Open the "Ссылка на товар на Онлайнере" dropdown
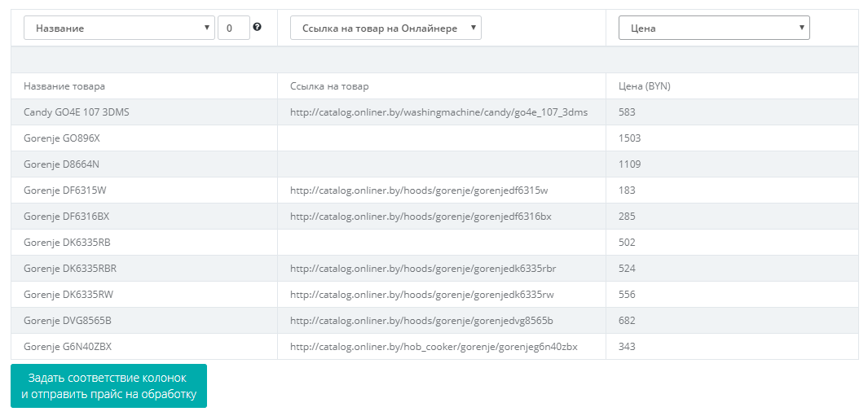This screenshot has width=868, height=416. pos(386,28)
